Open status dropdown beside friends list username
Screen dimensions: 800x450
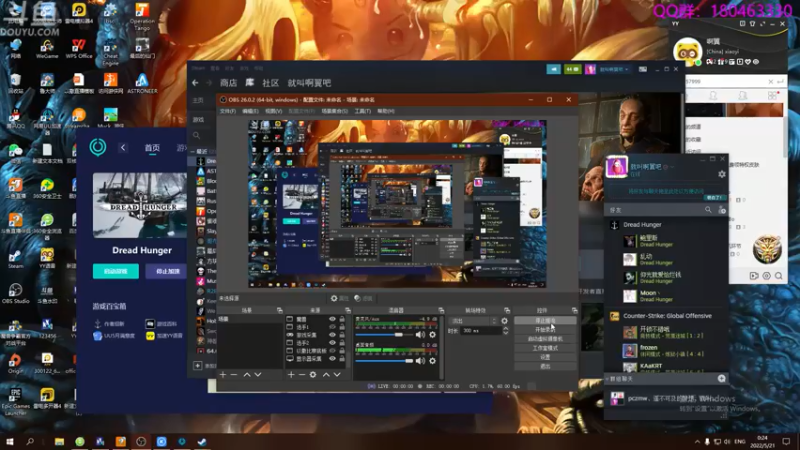pyautogui.click(x=672, y=167)
